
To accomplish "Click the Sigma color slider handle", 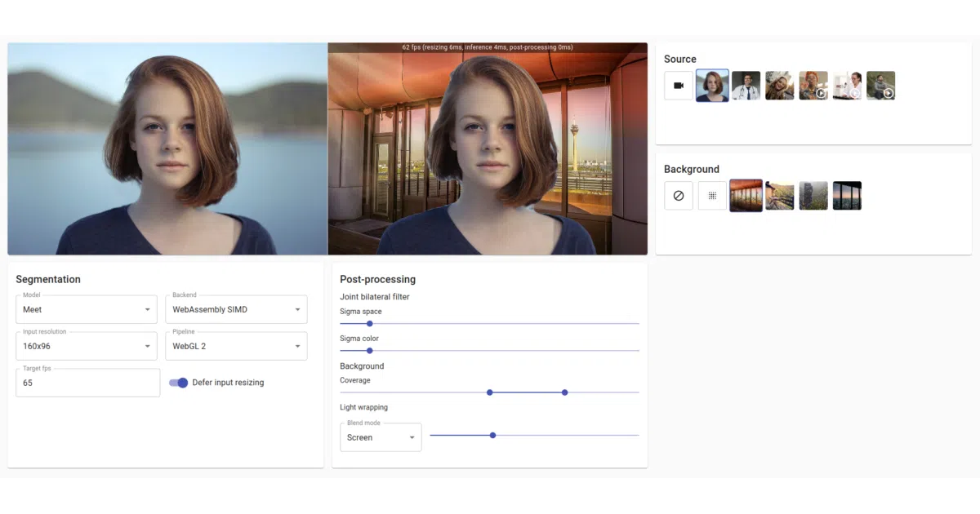I will (x=370, y=351).
